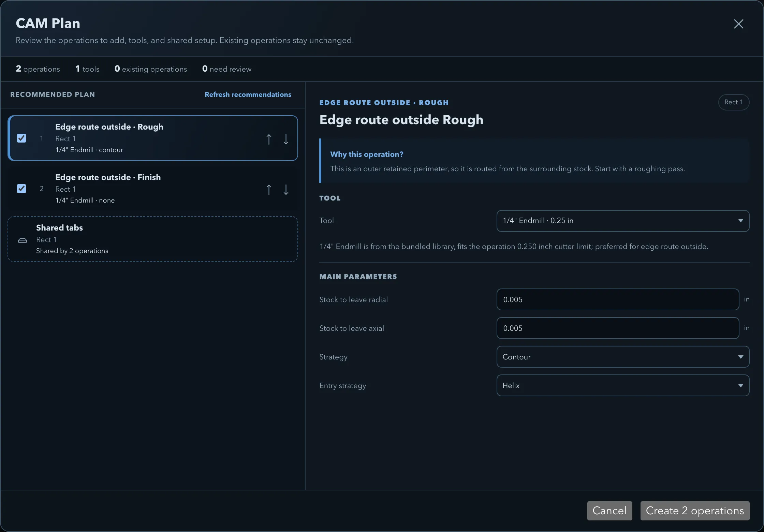Click Refresh recommendations link
This screenshot has height=532, width=764.
[248, 94]
